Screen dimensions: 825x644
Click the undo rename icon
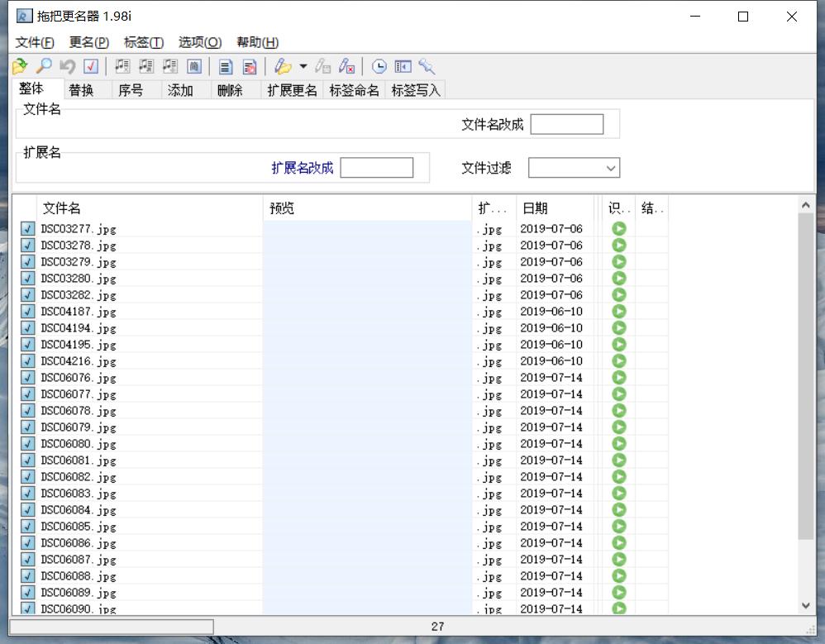click(69, 66)
